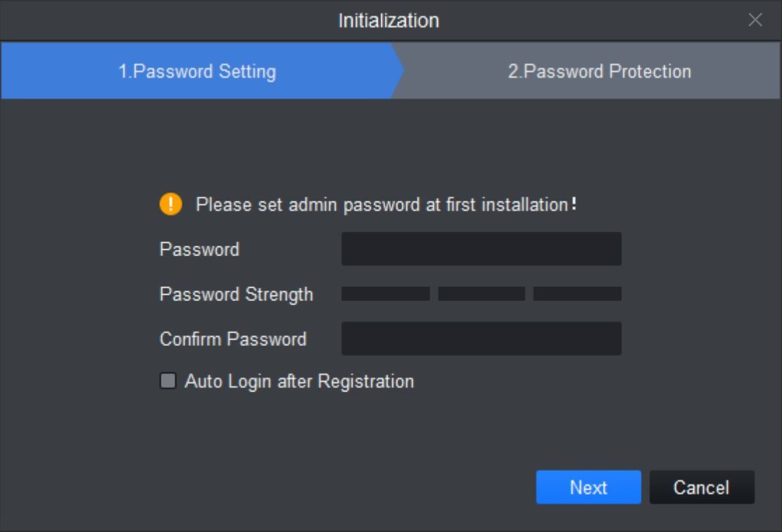The width and height of the screenshot is (782, 532).
Task: Click the middle password strength bar segment
Action: pyautogui.click(x=482, y=293)
